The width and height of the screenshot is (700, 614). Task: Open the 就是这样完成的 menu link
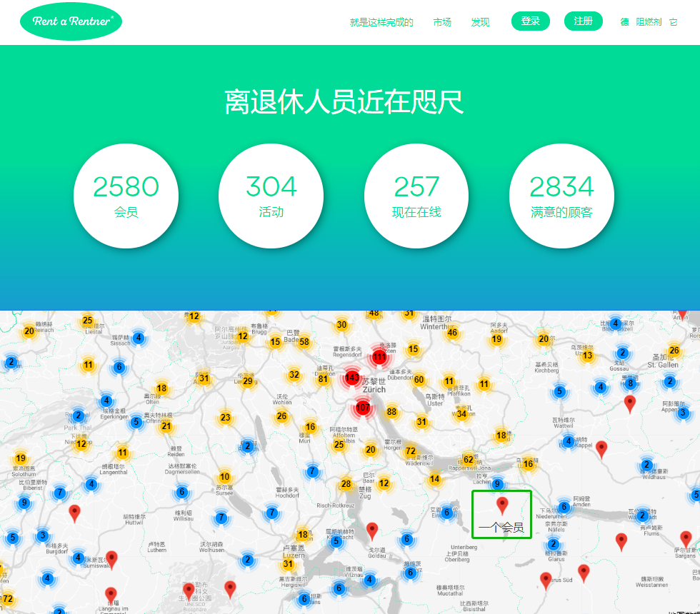point(381,22)
